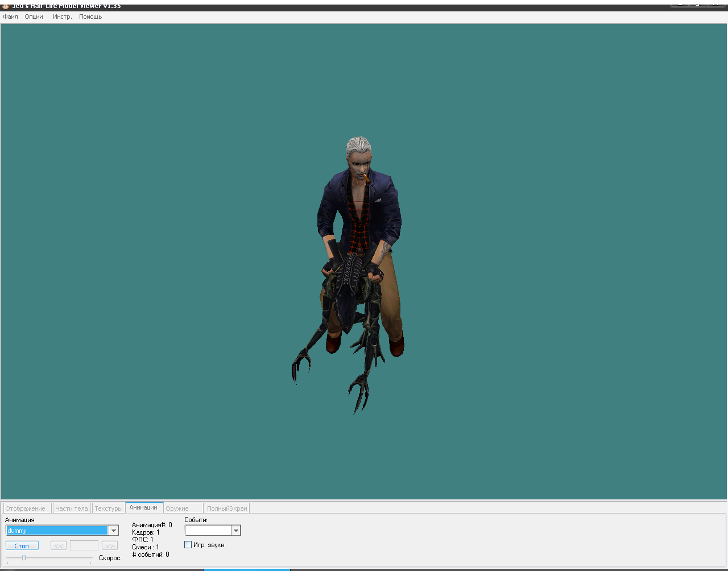Viewport: 728px width, 571px height.
Task: Toggle the Игр. звуки. checkbox
Action: point(188,545)
